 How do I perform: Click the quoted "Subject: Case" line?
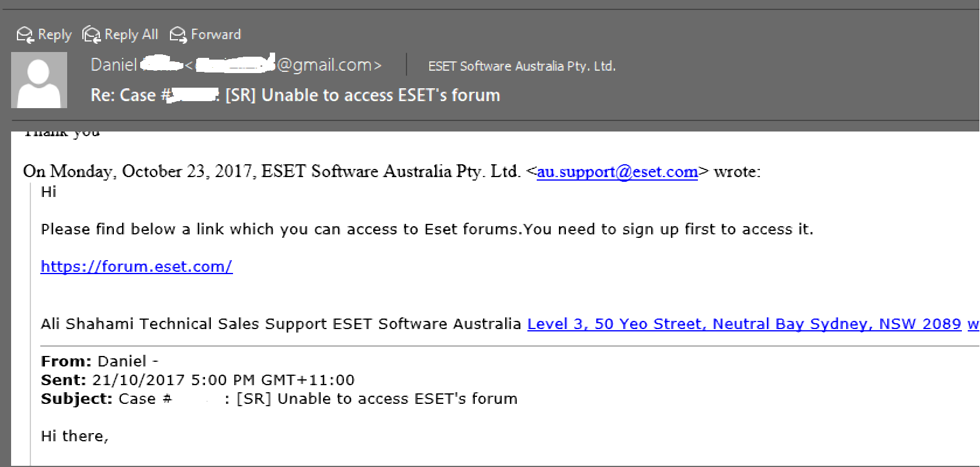279,399
